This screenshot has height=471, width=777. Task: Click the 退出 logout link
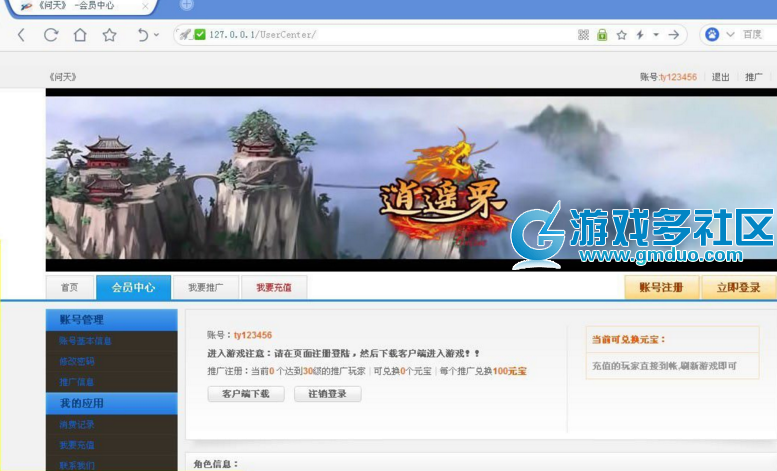pos(721,77)
